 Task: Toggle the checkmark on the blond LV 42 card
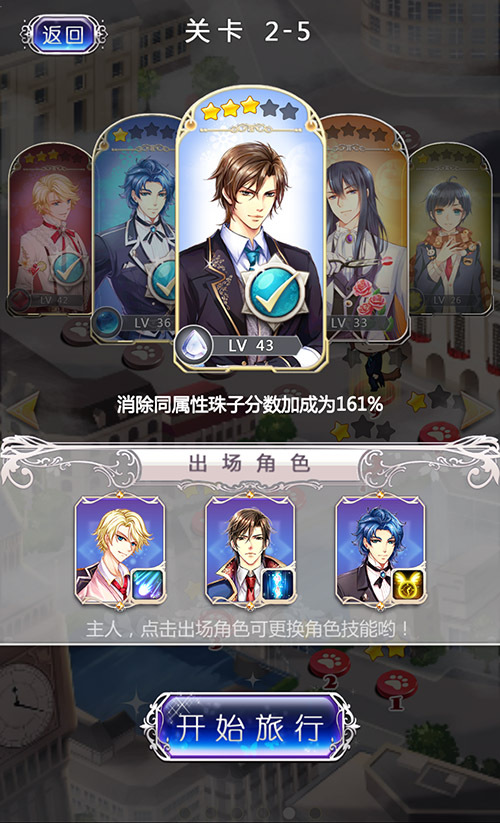(x=68, y=268)
